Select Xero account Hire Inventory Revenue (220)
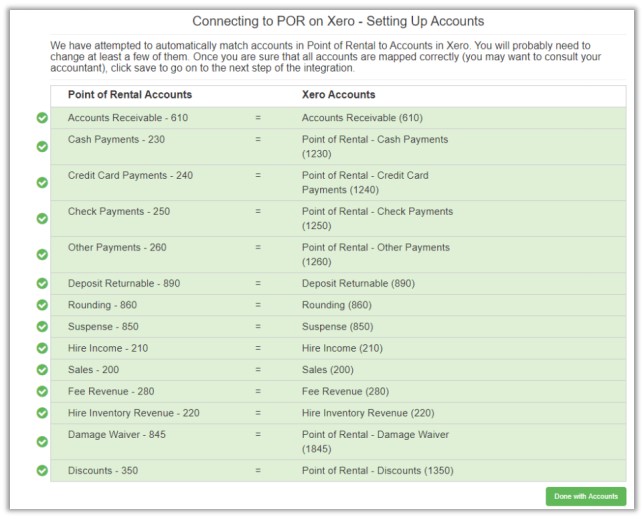 (368, 413)
